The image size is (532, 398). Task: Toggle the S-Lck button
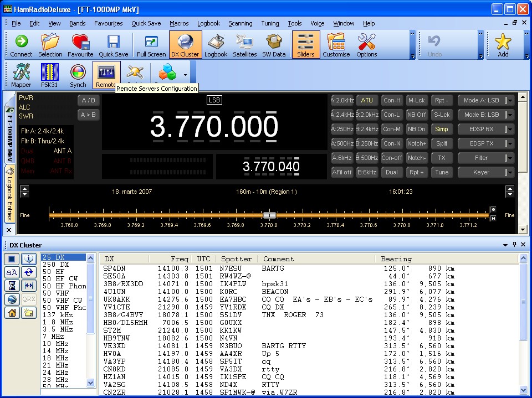coord(442,115)
